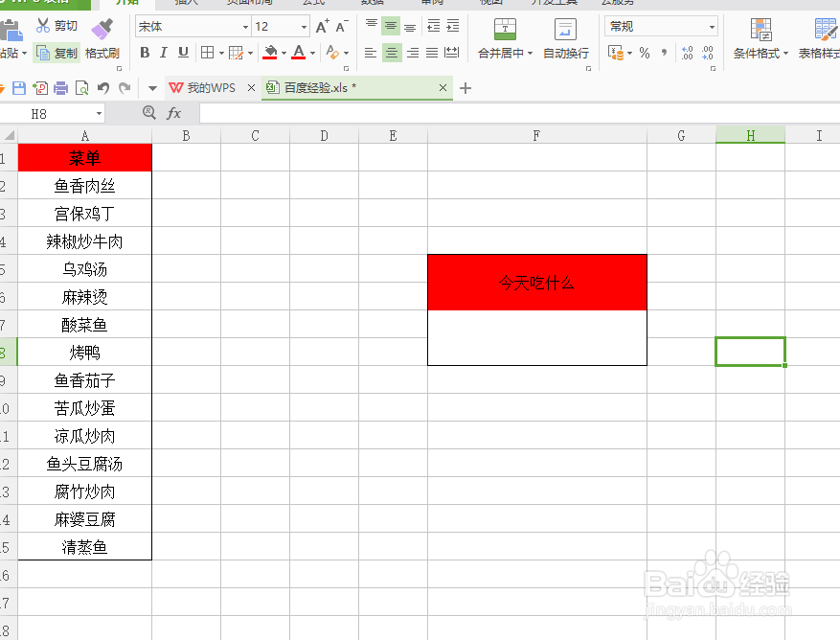Toggle Bold formatting
This screenshot has height=640, width=840.
[x=145, y=53]
